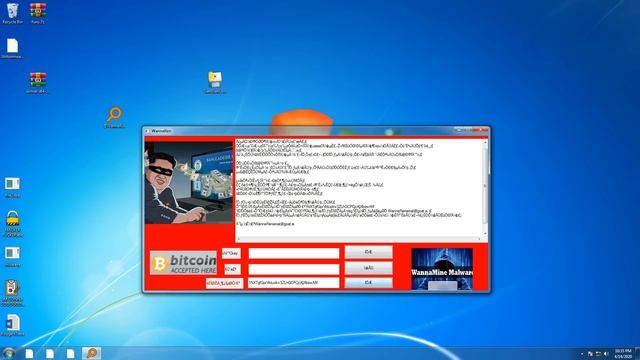640x360 pixels.
Task: Click the ransomware window title bar icon
Action: [147, 131]
